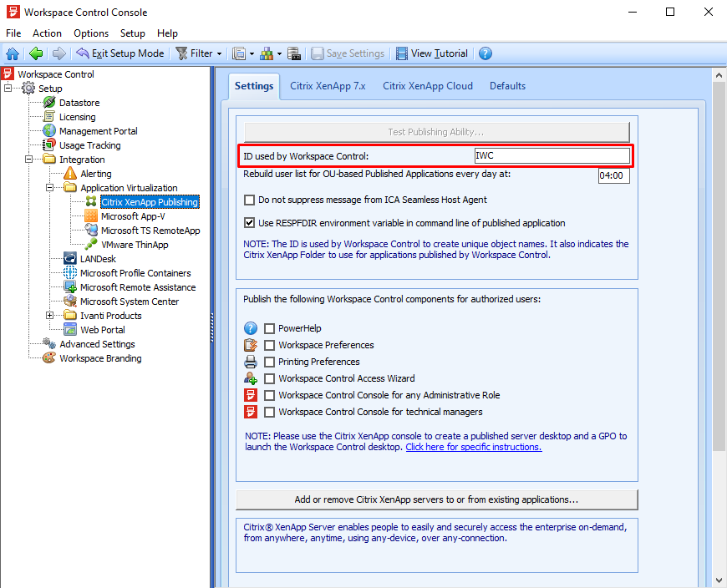727x588 pixels.
Task: Click the 04:00 rebuild time field
Action: pyautogui.click(x=614, y=176)
